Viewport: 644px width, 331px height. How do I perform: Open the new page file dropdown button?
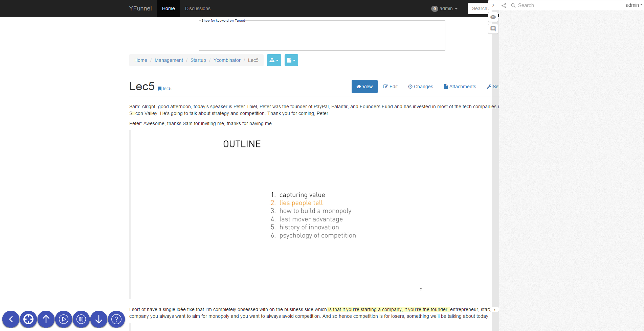click(291, 60)
